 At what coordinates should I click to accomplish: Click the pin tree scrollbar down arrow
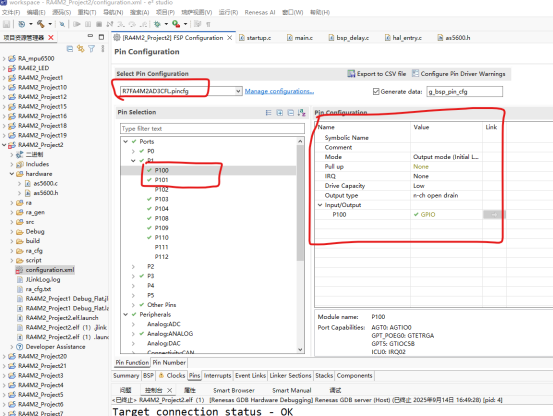point(300,350)
